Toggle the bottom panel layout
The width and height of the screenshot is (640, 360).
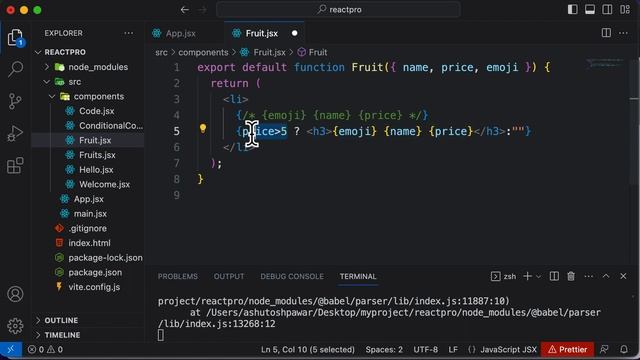click(590, 9)
